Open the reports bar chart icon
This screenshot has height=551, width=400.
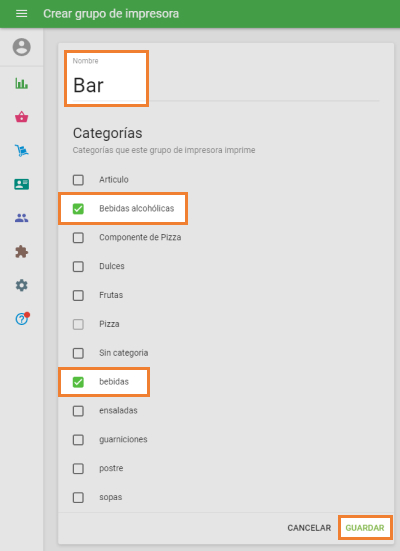click(x=21, y=83)
